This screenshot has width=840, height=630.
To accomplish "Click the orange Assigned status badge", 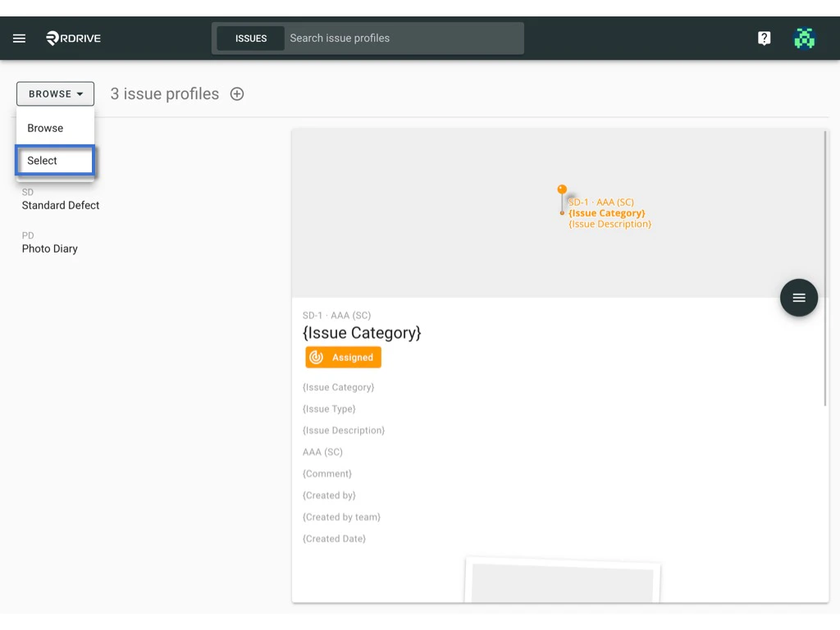I will [343, 357].
